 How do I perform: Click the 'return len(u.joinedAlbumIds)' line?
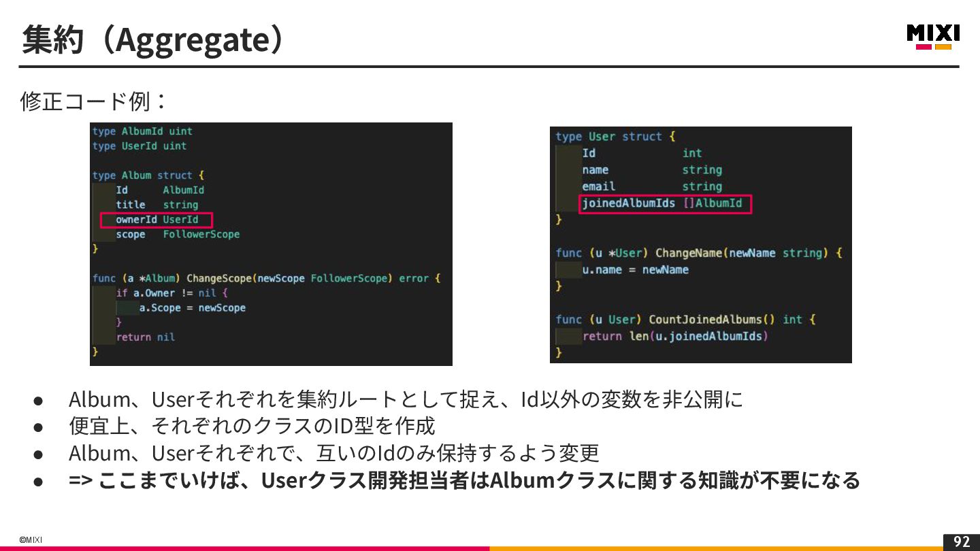674,336
